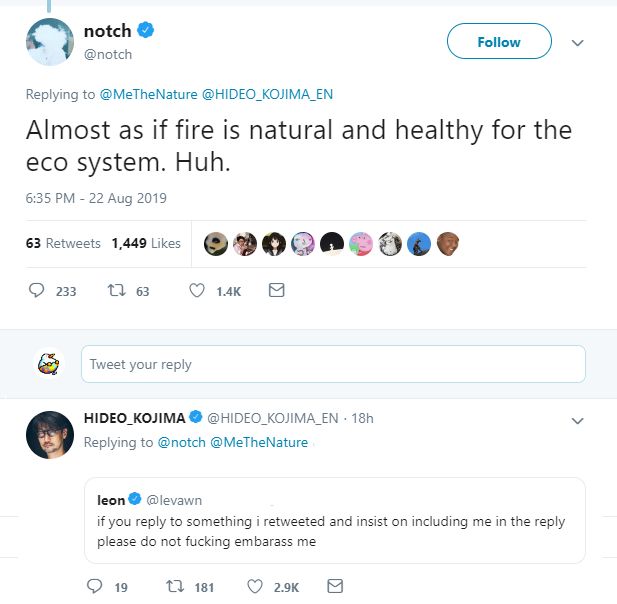The width and height of the screenshot is (617, 604).
Task: Follow the notch account
Action: (499, 41)
